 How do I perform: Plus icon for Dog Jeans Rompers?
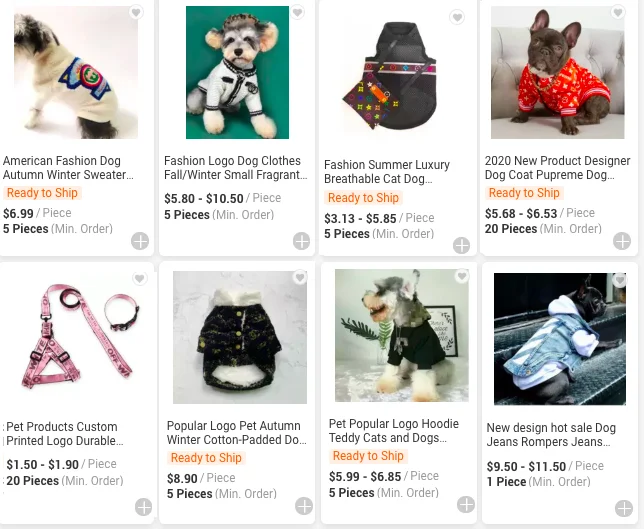[624, 508]
